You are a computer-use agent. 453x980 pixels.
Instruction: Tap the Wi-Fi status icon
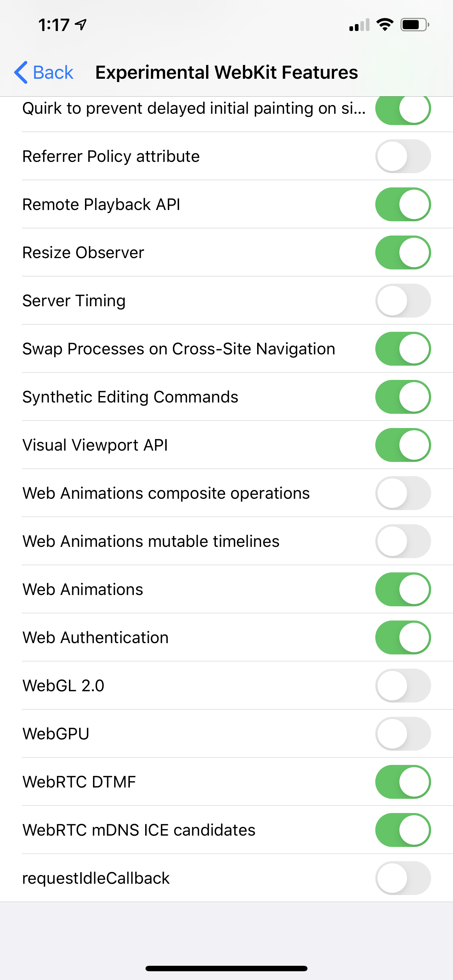click(x=384, y=25)
